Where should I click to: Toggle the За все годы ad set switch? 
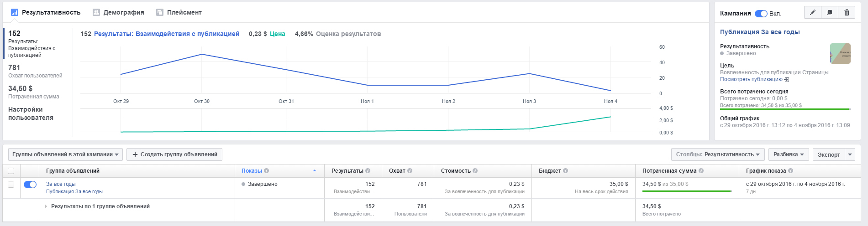pos(30,185)
